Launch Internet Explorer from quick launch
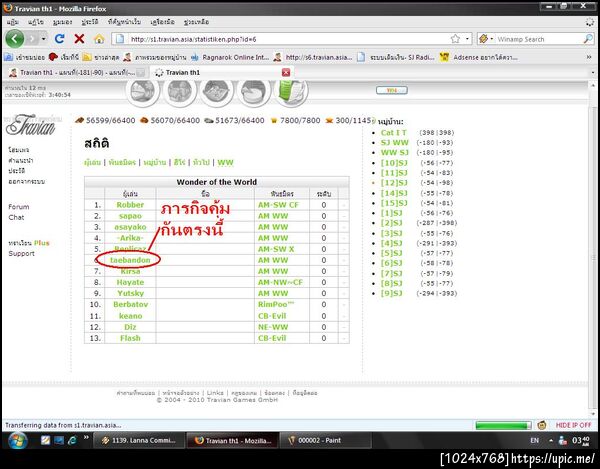The height and width of the screenshot is (469, 600). (72, 441)
